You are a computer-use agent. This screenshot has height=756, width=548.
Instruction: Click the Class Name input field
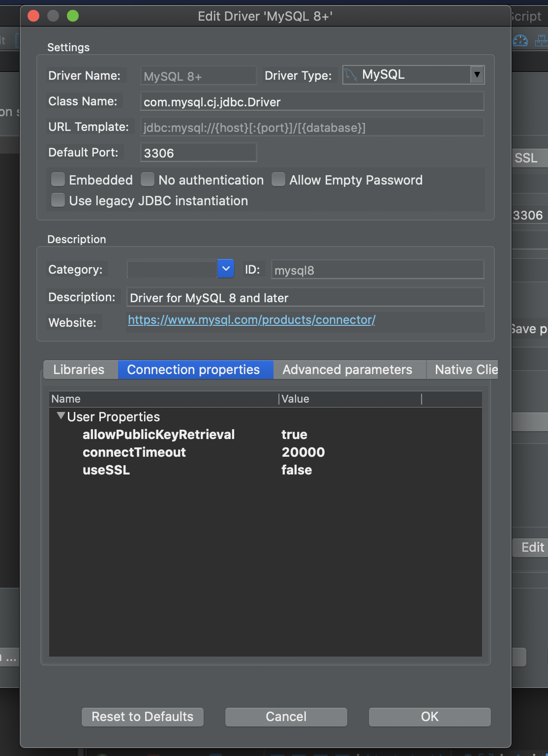(x=312, y=101)
